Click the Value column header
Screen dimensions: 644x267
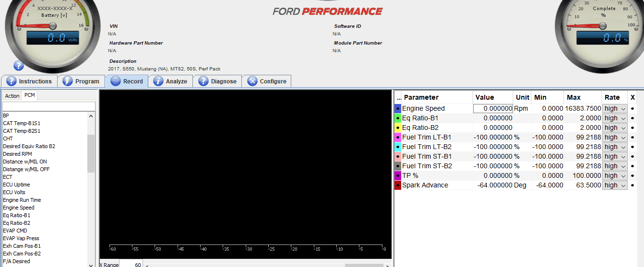point(493,97)
